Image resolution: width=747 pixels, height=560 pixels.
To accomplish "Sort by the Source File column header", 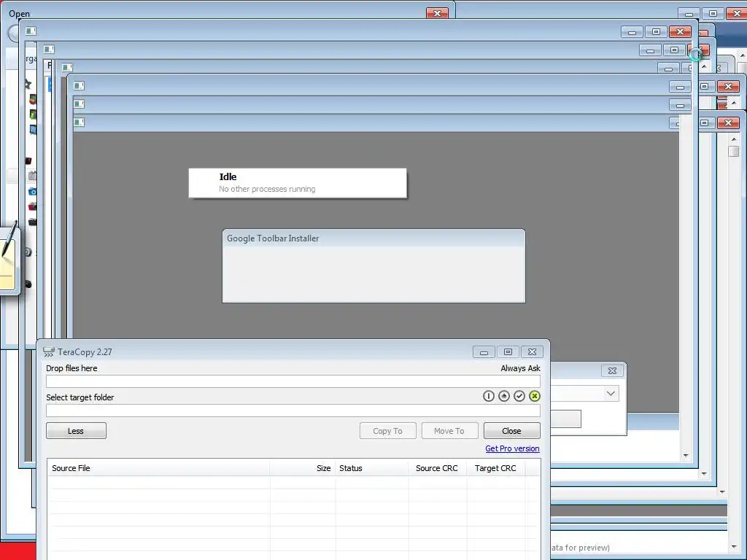I will pos(158,468).
